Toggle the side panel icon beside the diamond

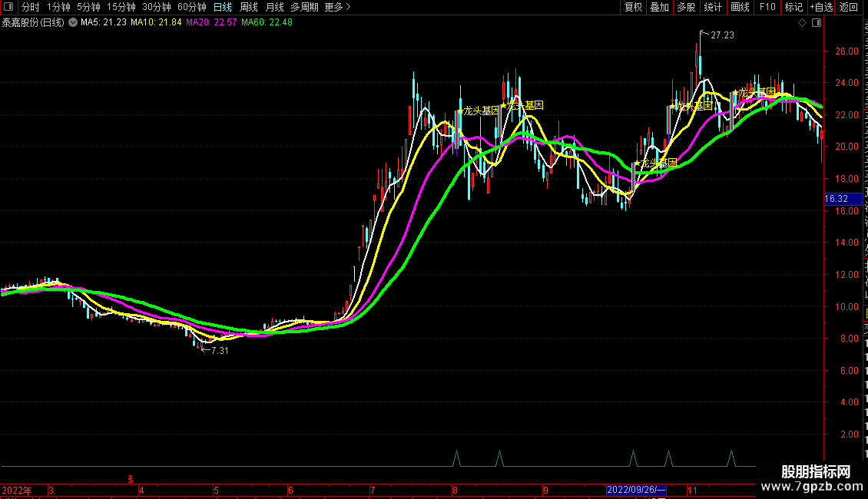point(815,23)
